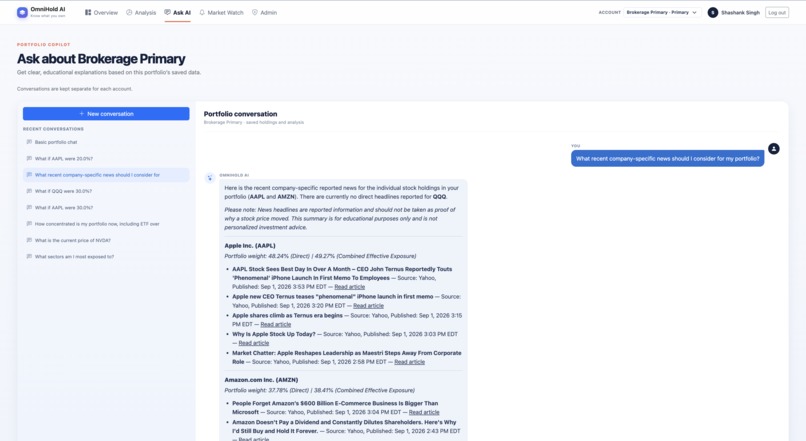Click the Log out button

pos(777,12)
